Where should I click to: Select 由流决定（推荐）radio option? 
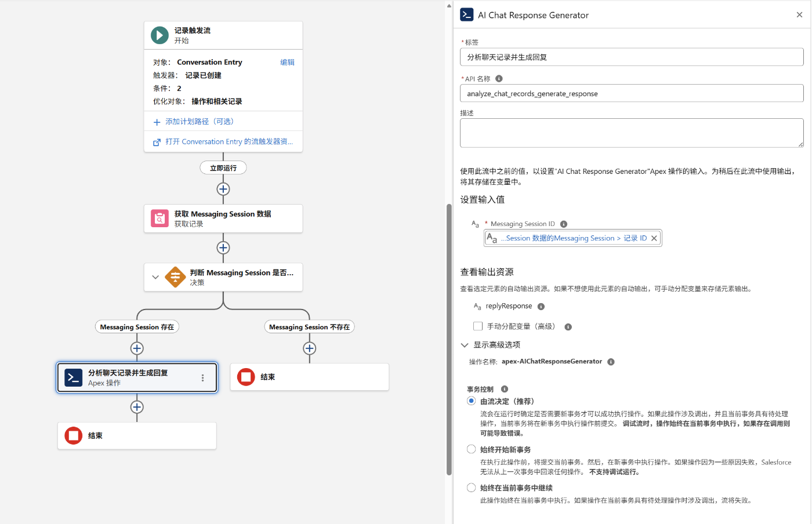tap(472, 401)
